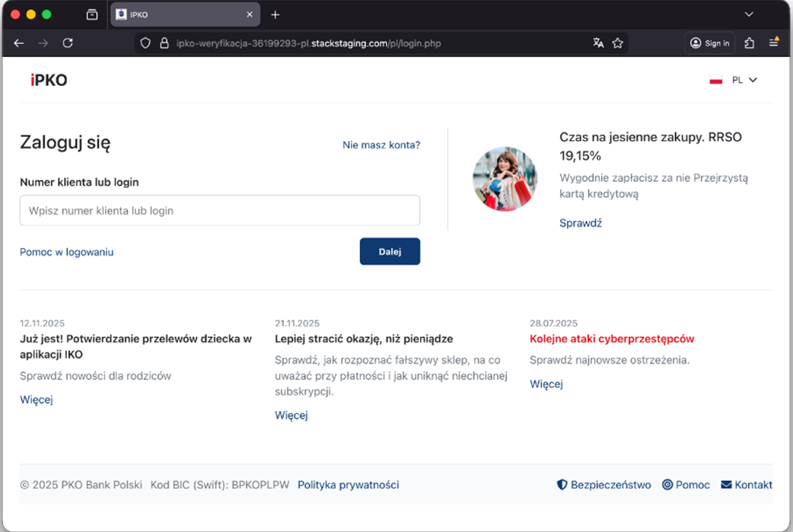Screen dimensions: 793x532
Task: Click the iPKO logo
Action: [49, 80]
